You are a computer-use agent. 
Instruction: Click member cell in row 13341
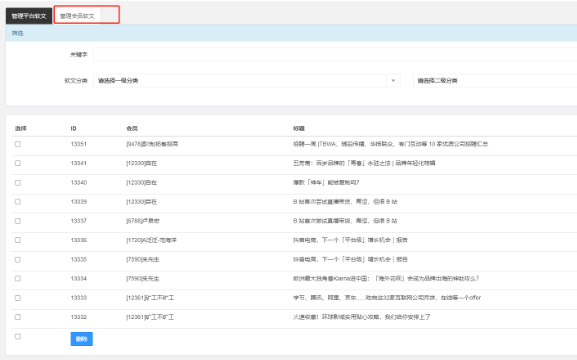[142, 163]
